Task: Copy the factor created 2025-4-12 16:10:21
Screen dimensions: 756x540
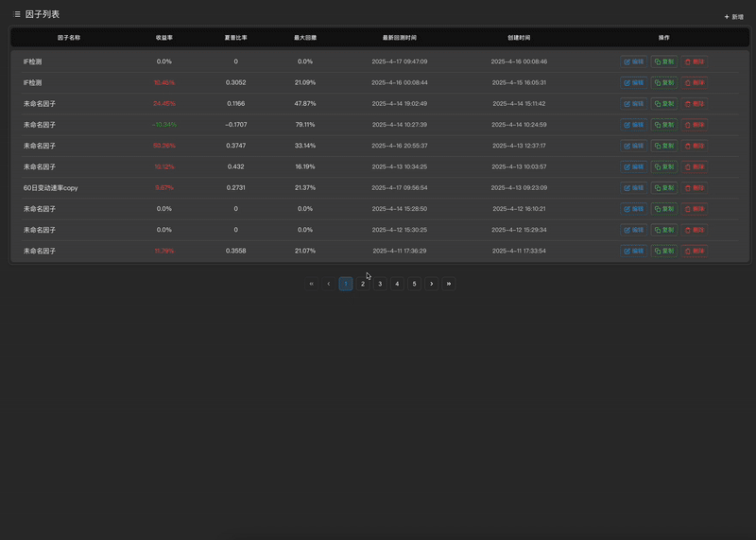Action: tap(664, 209)
